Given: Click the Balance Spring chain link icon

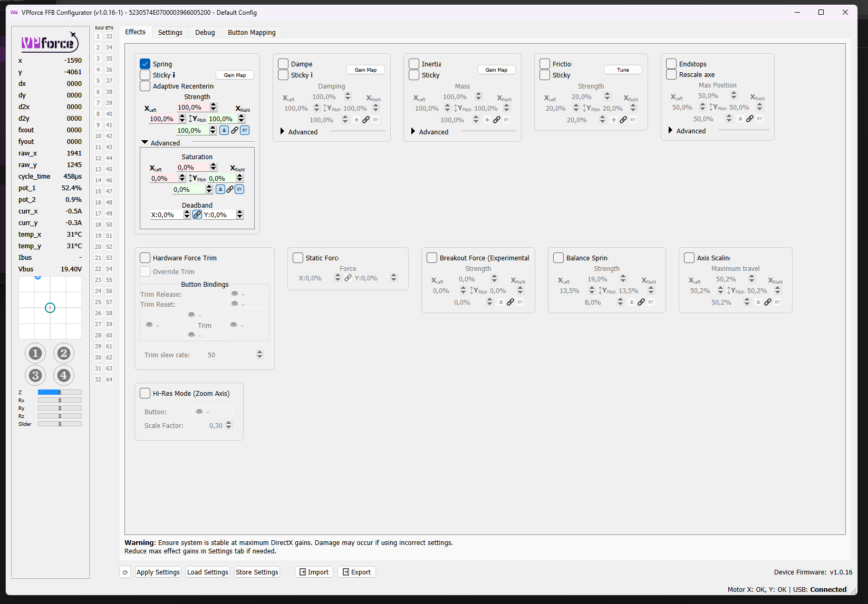Looking at the screenshot, I should (x=641, y=302).
